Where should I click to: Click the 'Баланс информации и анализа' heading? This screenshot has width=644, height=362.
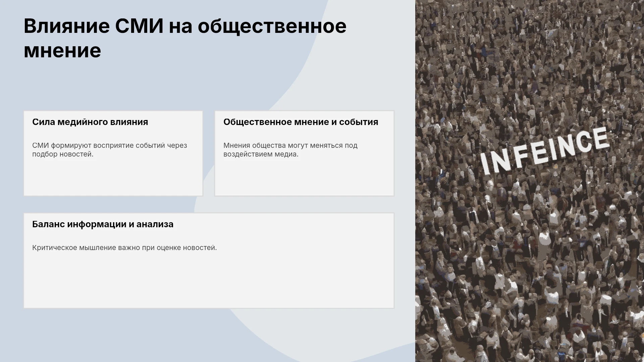tap(103, 224)
